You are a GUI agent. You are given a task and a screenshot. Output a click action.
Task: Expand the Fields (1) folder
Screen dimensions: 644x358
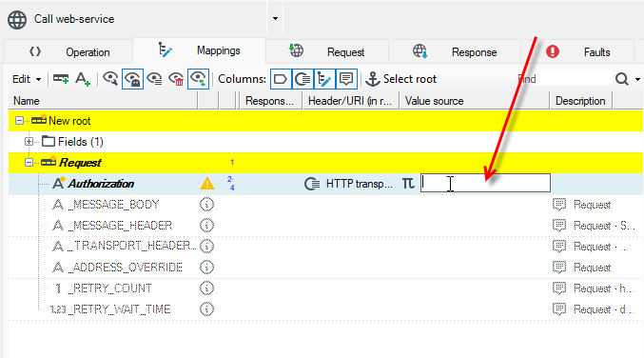tap(29, 142)
